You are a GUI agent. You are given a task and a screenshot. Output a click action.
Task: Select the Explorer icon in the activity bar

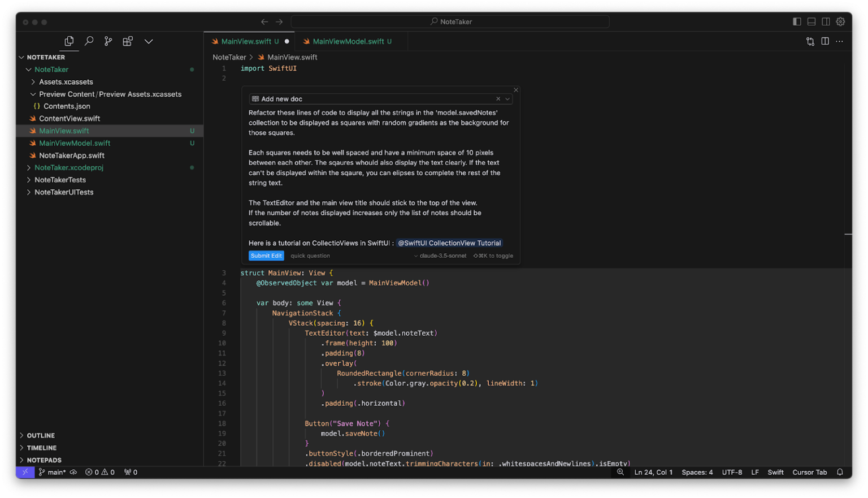coord(69,41)
